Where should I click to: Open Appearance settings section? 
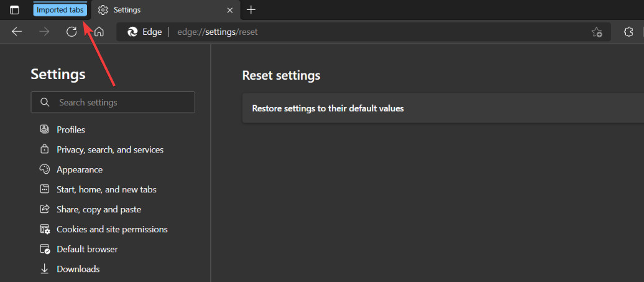[80, 169]
